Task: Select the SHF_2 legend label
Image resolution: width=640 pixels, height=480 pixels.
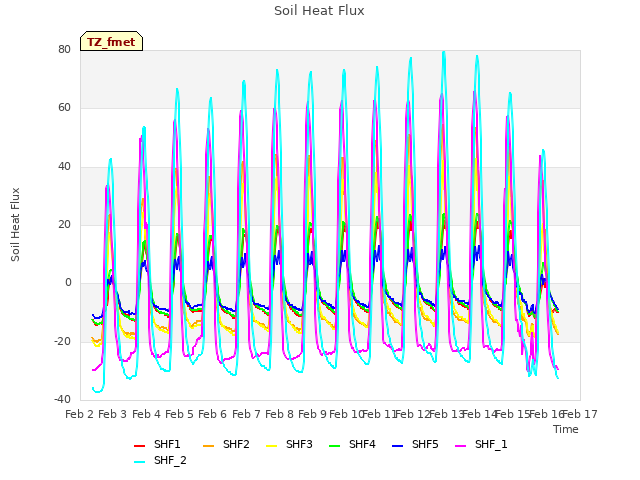Action: pyautogui.click(x=170, y=461)
